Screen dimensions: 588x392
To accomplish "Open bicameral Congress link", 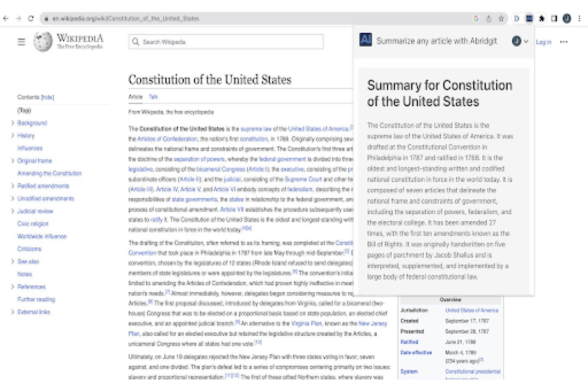I will (221, 169).
